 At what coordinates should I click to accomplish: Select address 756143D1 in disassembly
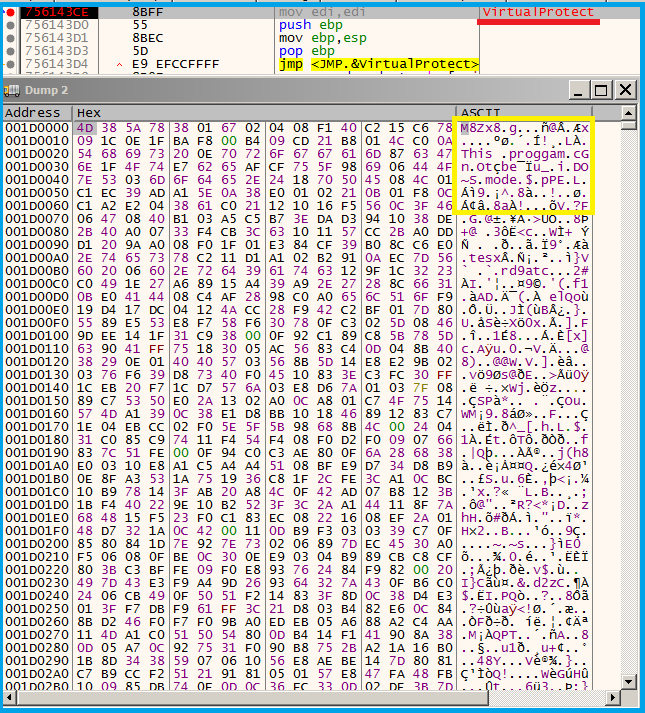[x=55, y=38]
